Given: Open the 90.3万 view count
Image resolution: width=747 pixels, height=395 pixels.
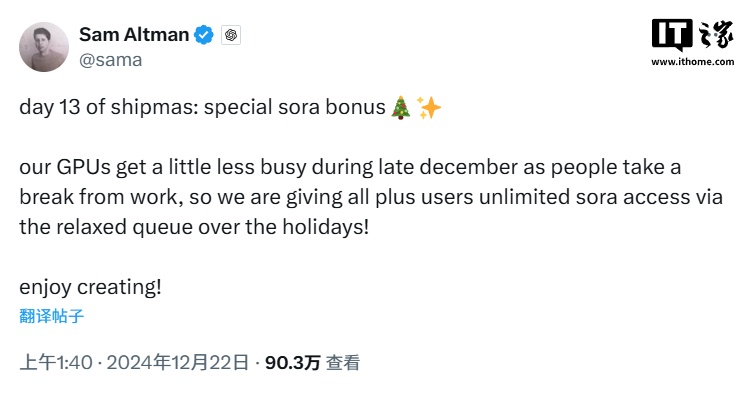Looking at the screenshot, I should tap(293, 363).
